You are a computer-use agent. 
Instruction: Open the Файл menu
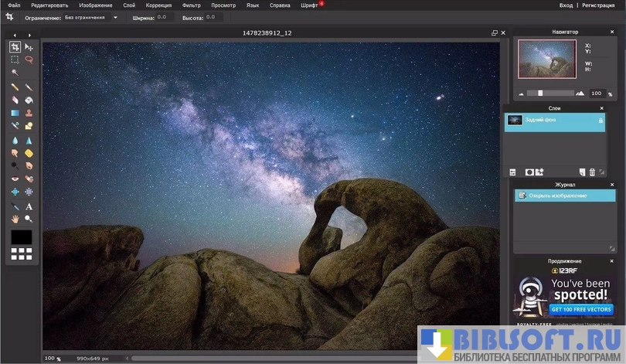click(13, 5)
